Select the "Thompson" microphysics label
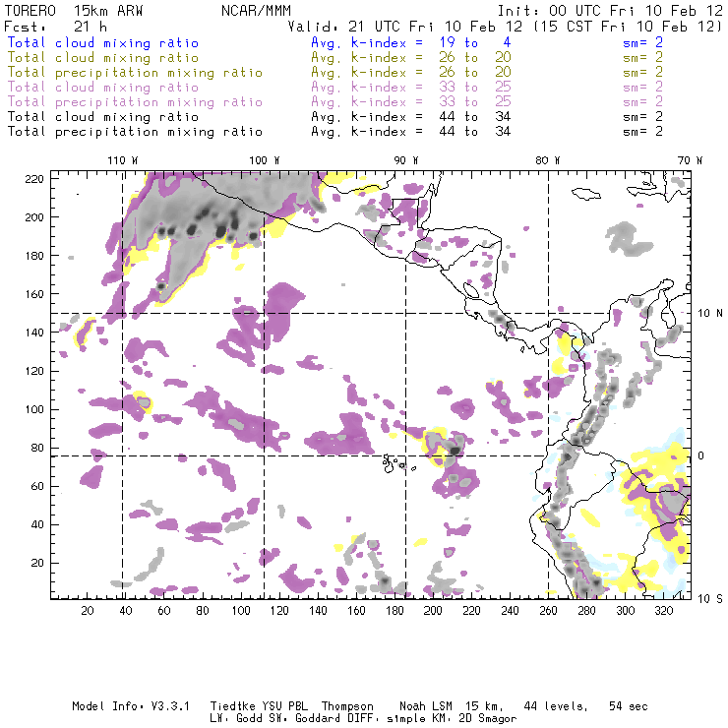 [x=347, y=706]
